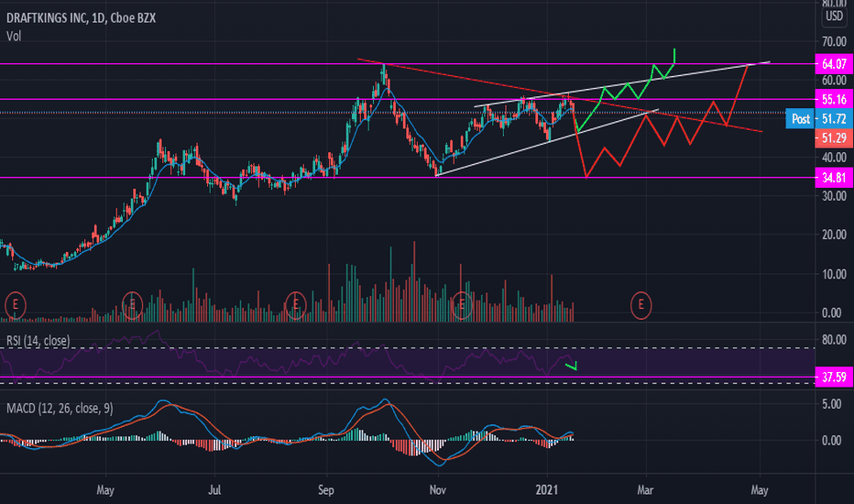The image size is (854, 504).
Task: Click the earnings E marker at far left
Action: (16, 305)
